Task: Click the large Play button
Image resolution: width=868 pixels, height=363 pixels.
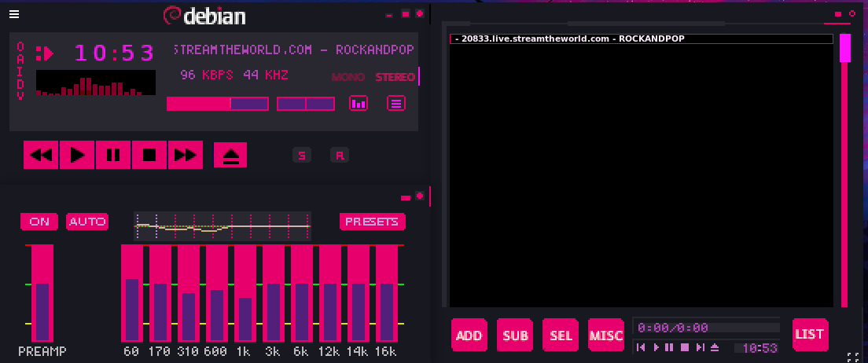Action: point(77,155)
